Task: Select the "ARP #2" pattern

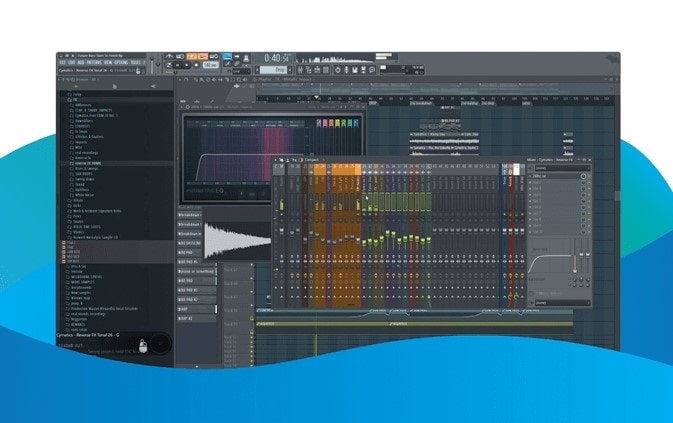Action: [x=196, y=318]
